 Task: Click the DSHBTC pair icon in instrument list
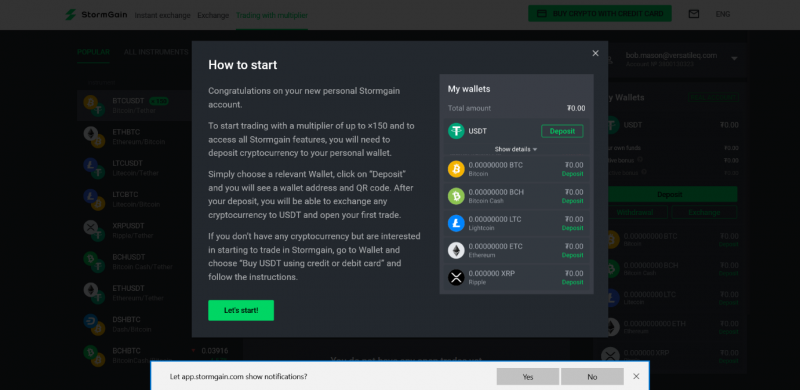[94, 324]
